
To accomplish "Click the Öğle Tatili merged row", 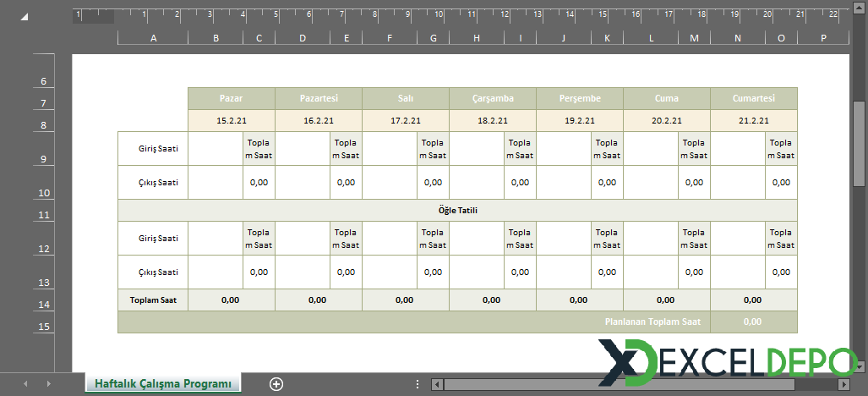I will coord(458,211).
